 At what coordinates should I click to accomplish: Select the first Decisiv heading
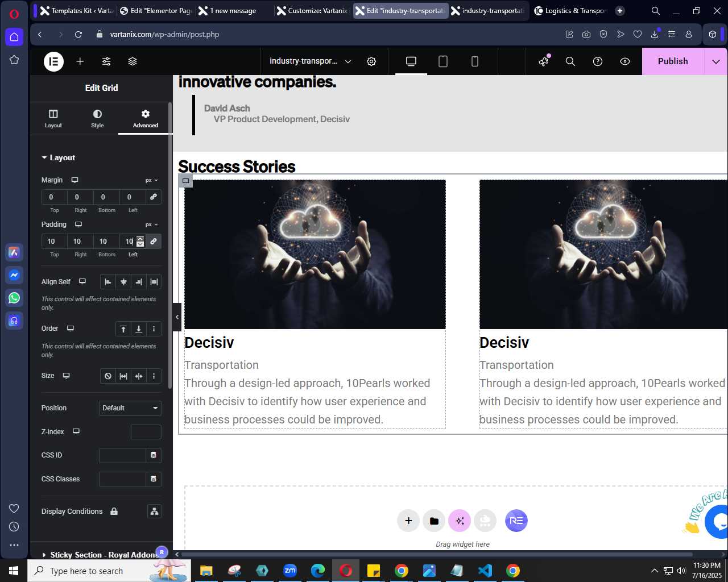[x=209, y=343]
